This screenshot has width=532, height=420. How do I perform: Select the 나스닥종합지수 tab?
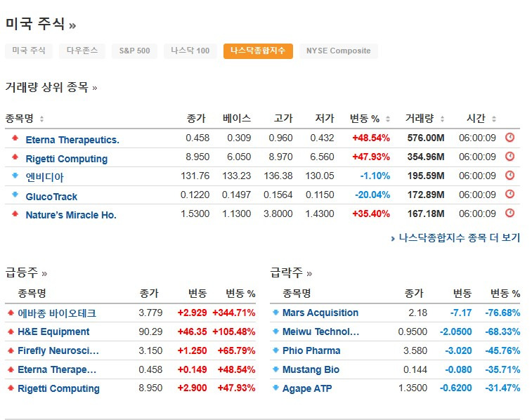[x=258, y=51]
